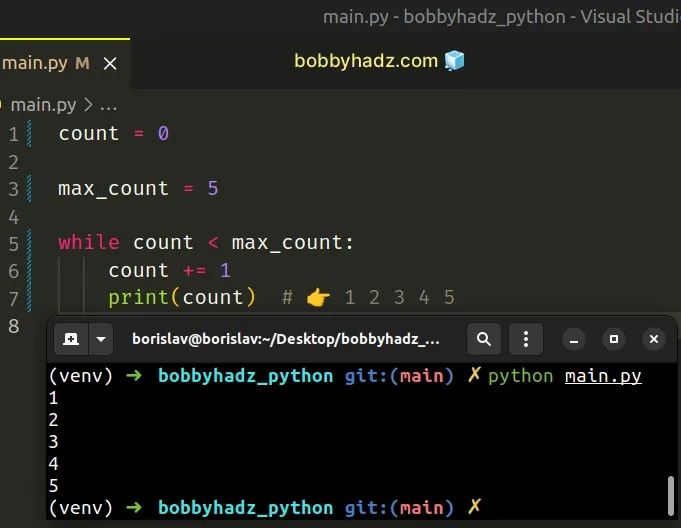Open a new terminal tab
681x528 pixels.
pos(71,339)
